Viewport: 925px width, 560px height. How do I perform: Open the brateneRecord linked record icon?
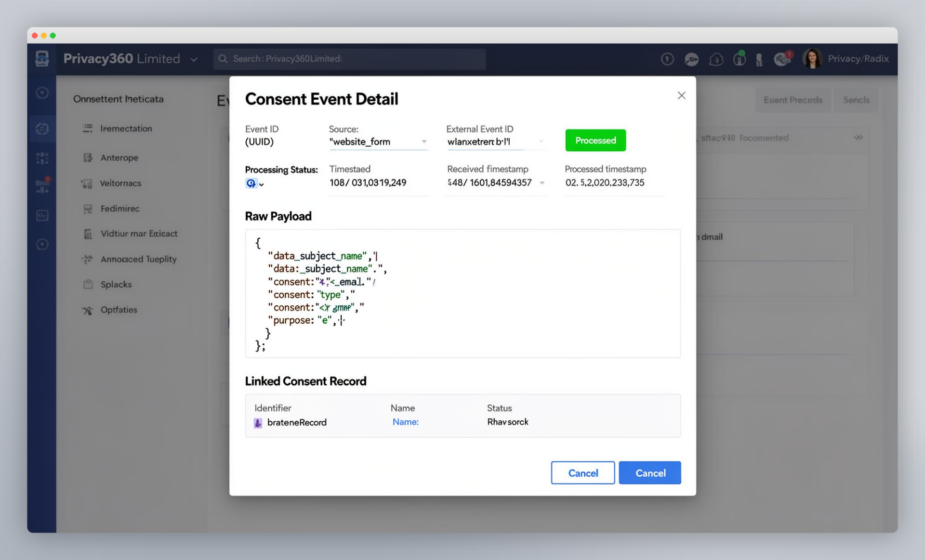(x=258, y=423)
